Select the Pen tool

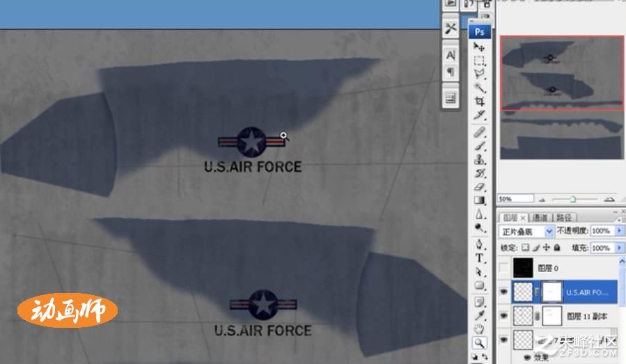(479, 244)
